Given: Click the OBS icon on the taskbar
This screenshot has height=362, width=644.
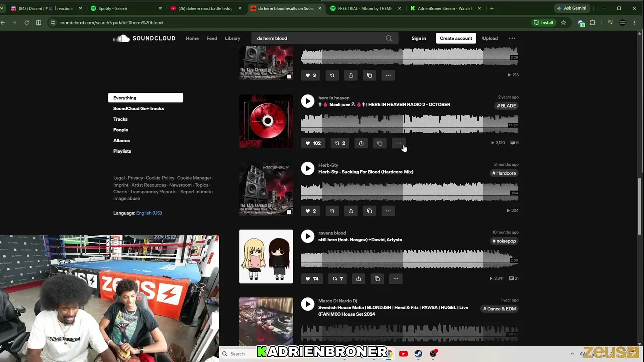Looking at the screenshot, I should 433,354.
